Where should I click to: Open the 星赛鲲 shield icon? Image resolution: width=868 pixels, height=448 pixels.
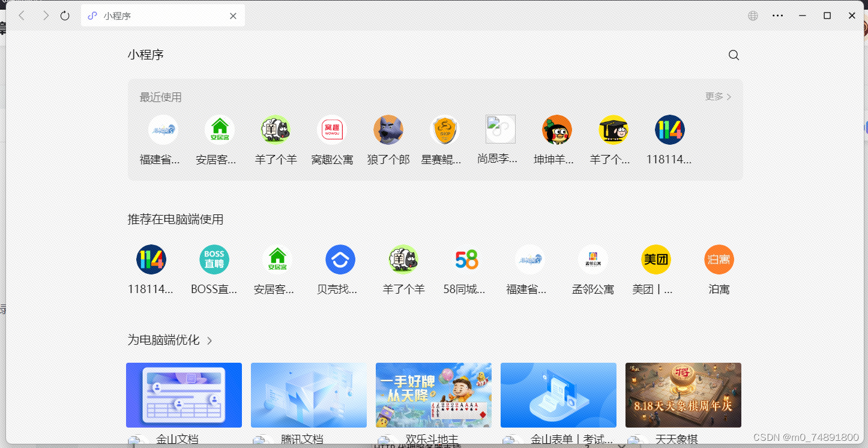(445, 130)
